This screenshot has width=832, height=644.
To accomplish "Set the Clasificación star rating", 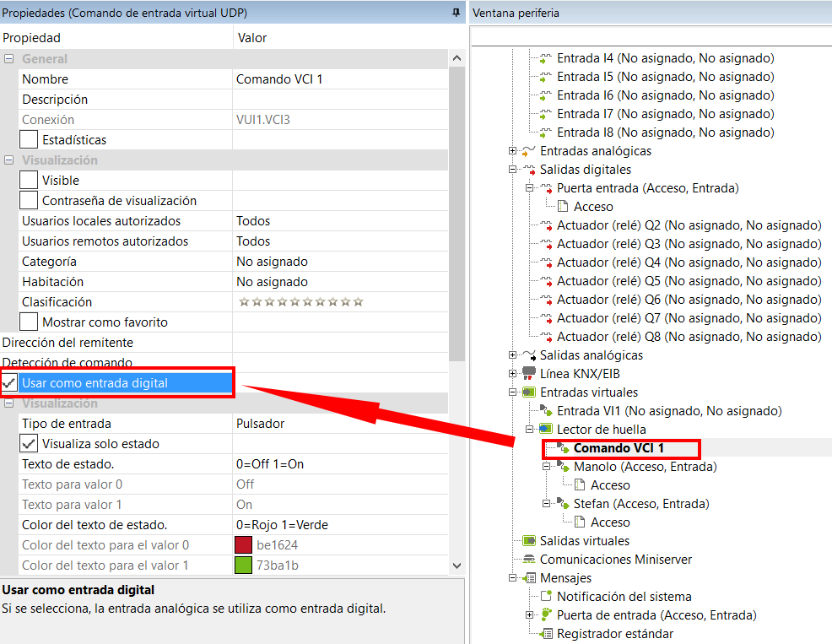I will (301, 302).
